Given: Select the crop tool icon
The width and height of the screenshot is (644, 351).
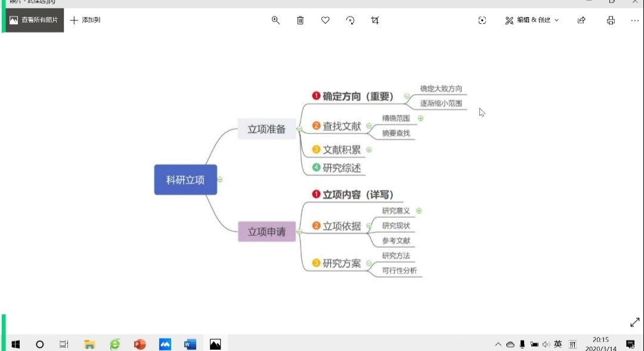Looking at the screenshot, I should 375,20.
